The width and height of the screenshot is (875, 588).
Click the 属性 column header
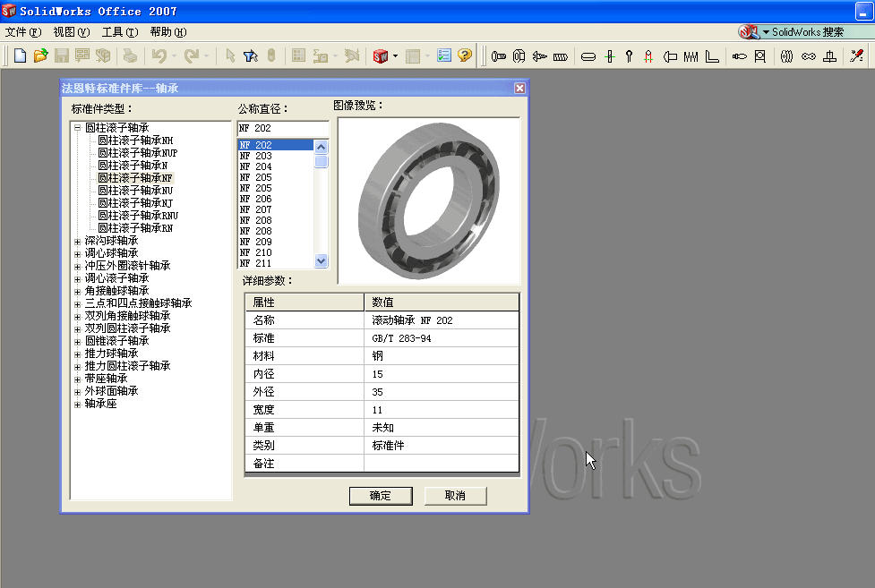tap(305, 303)
